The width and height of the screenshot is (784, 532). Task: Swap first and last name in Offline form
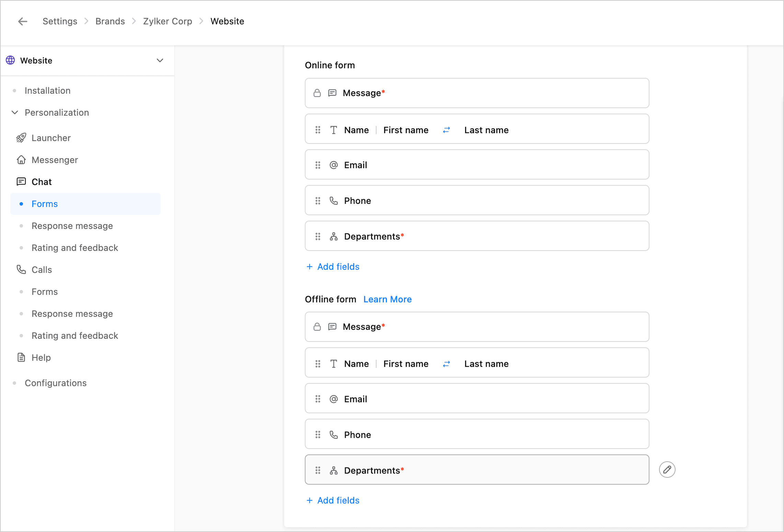point(446,364)
